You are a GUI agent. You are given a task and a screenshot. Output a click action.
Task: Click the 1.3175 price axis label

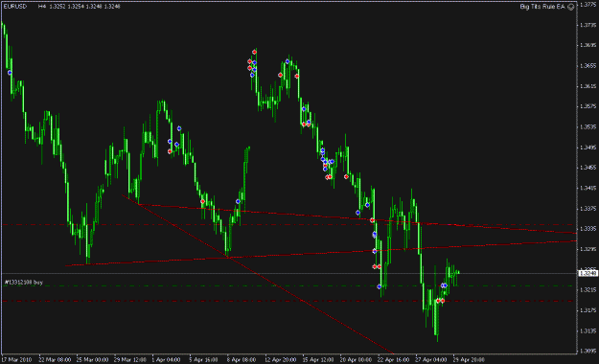(587, 310)
